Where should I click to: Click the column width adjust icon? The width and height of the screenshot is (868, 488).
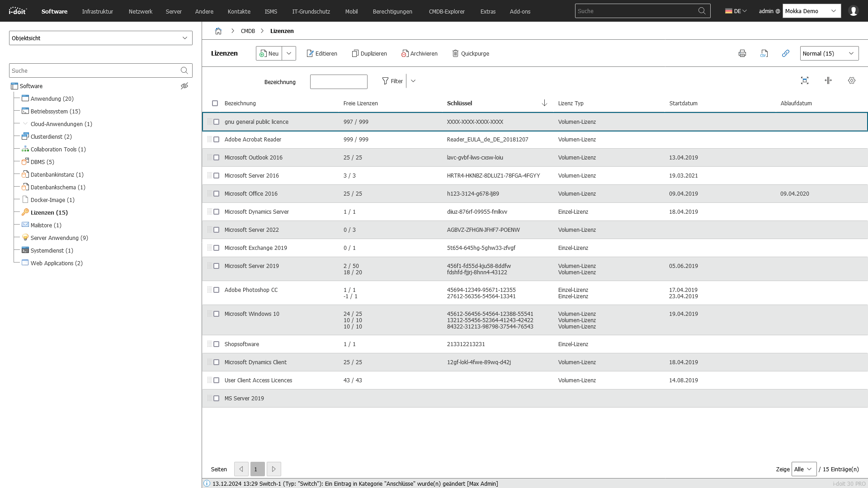[x=828, y=80]
